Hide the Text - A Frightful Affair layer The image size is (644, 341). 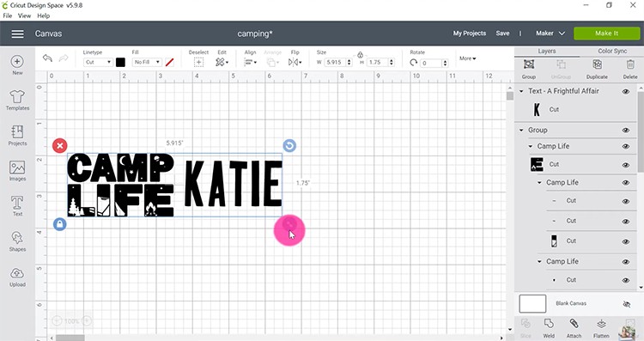coord(626,92)
